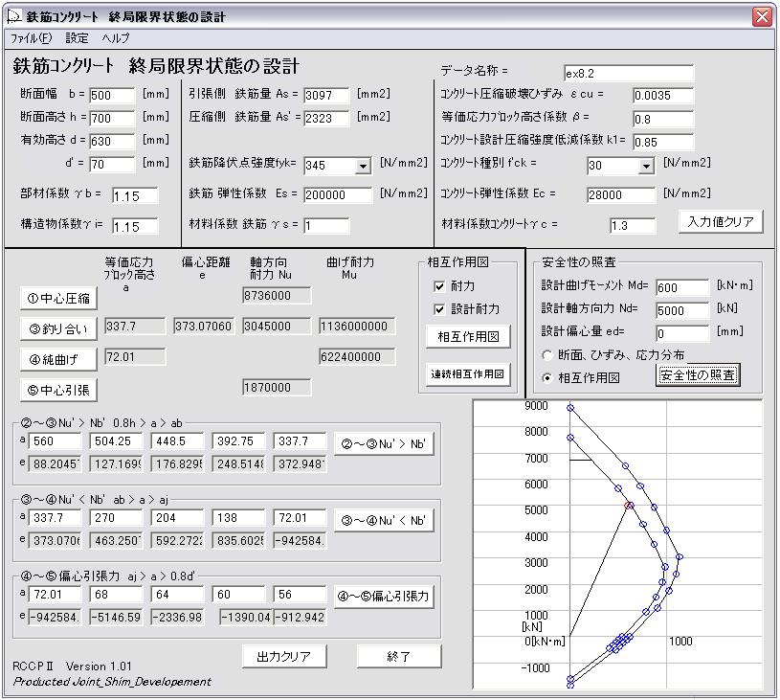Select the 相互作用図 radio button
Viewport: 780px width, 700px height.
[x=547, y=378]
